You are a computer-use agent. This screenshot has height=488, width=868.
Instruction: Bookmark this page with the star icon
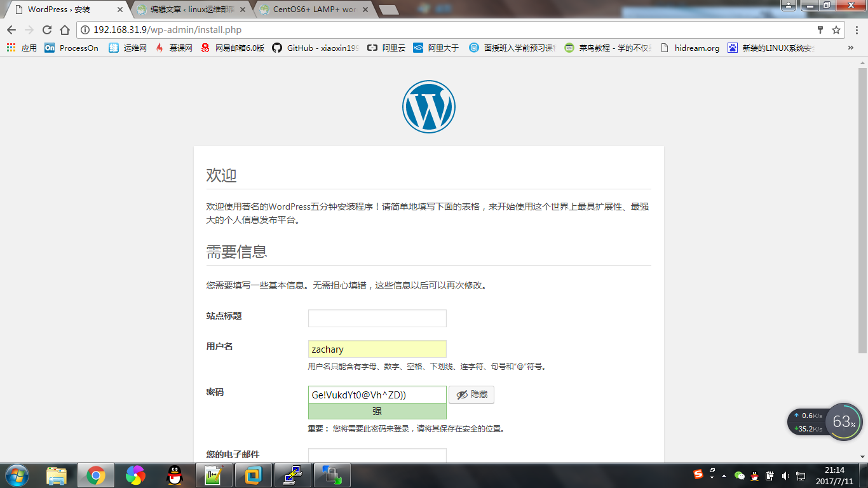click(836, 30)
